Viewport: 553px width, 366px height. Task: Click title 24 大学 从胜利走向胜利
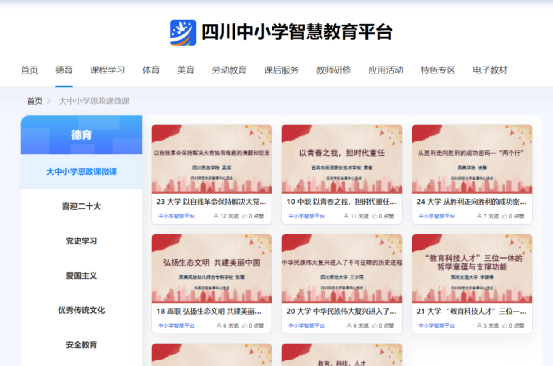(x=472, y=202)
